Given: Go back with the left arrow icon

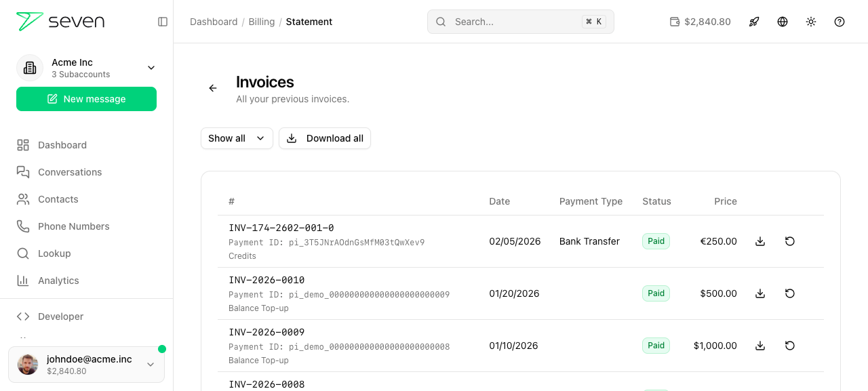Looking at the screenshot, I should pos(213,88).
